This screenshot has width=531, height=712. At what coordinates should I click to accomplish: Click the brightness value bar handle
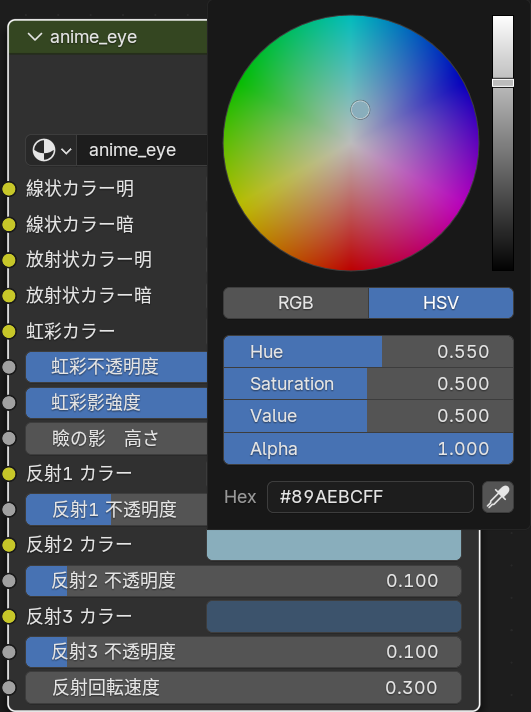pos(503,83)
